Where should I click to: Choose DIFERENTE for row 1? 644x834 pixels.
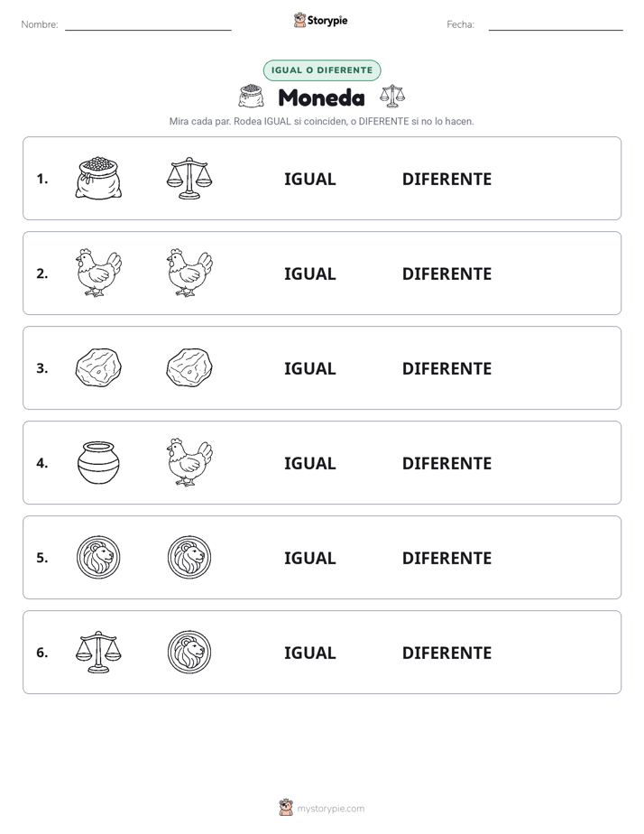click(446, 180)
